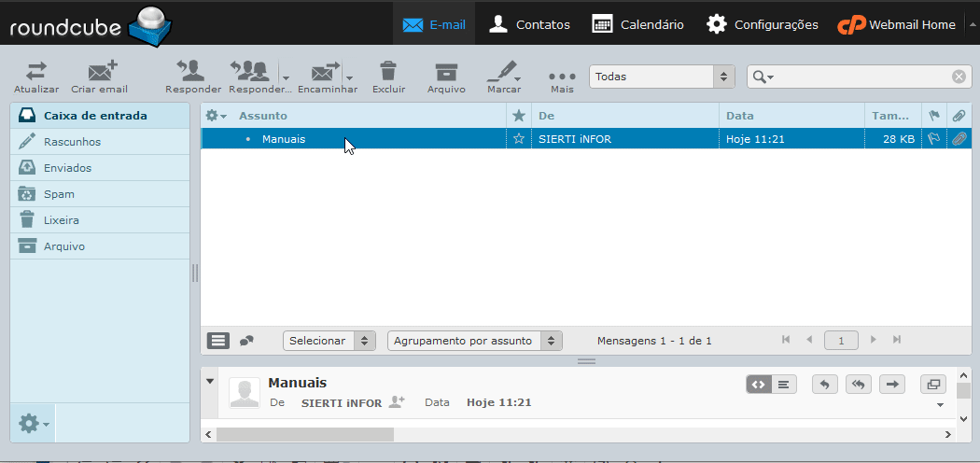Image resolution: width=980 pixels, height=463 pixels.
Task: Open the Spam folder
Action: [x=100, y=194]
